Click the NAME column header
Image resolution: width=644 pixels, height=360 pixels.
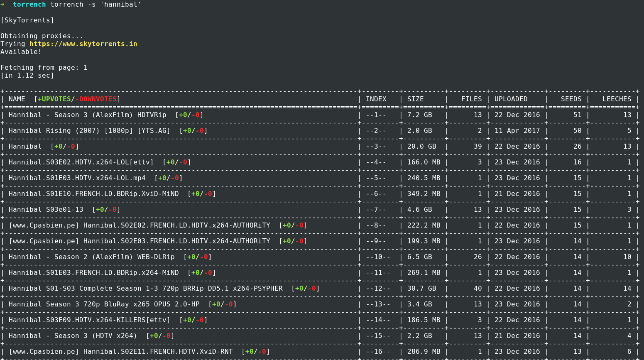(17, 99)
